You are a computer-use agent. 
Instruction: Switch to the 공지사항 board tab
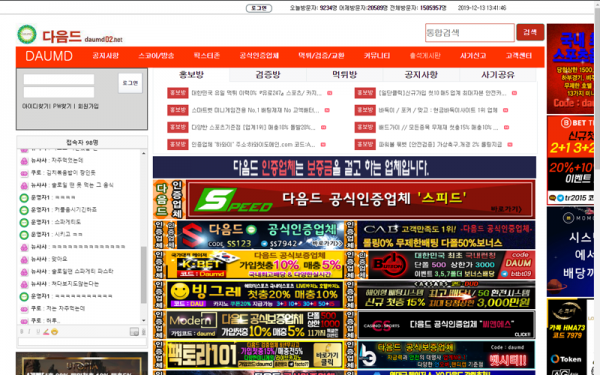pyautogui.click(x=421, y=75)
